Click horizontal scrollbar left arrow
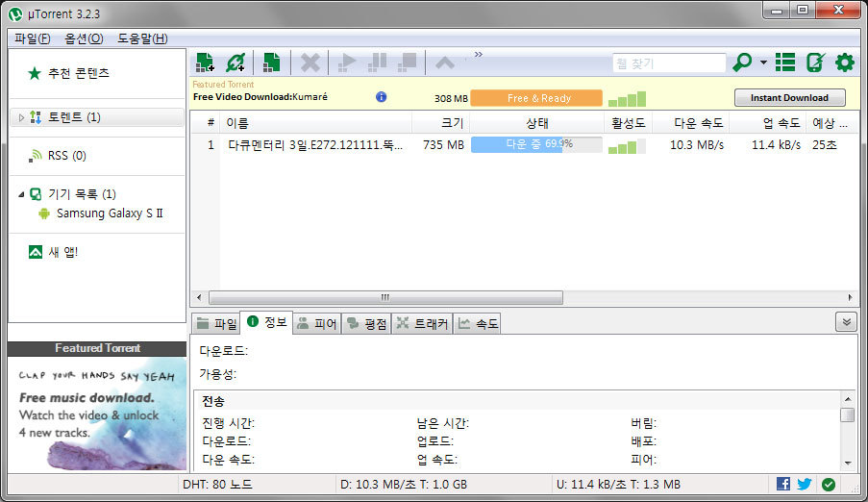This screenshot has height=502, width=868. [x=199, y=297]
